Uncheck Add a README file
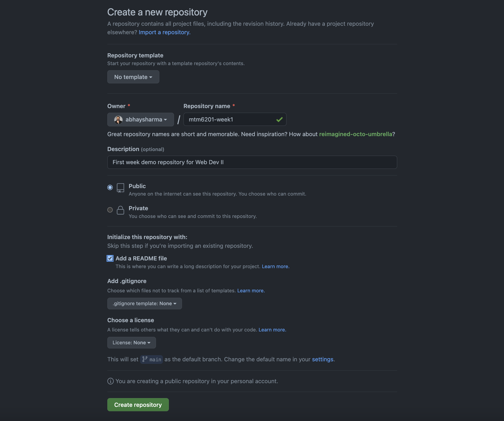The height and width of the screenshot is (421, 504). (110, 258)
